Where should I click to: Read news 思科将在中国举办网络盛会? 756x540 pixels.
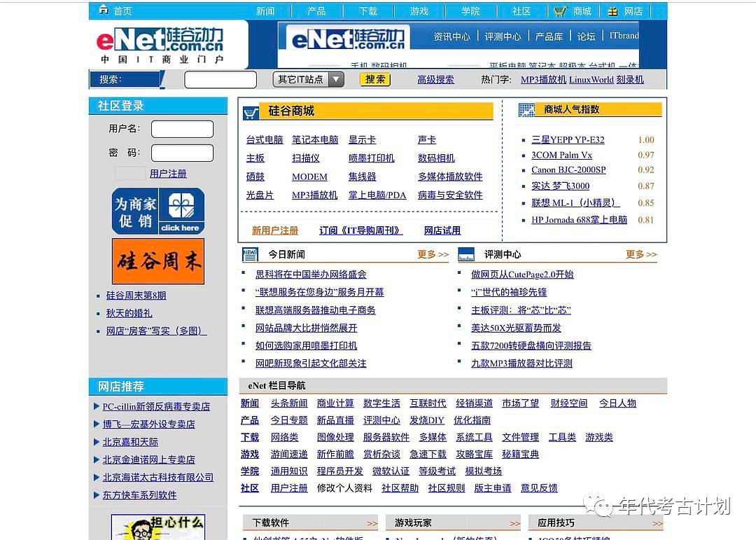[x=311, y=275]
